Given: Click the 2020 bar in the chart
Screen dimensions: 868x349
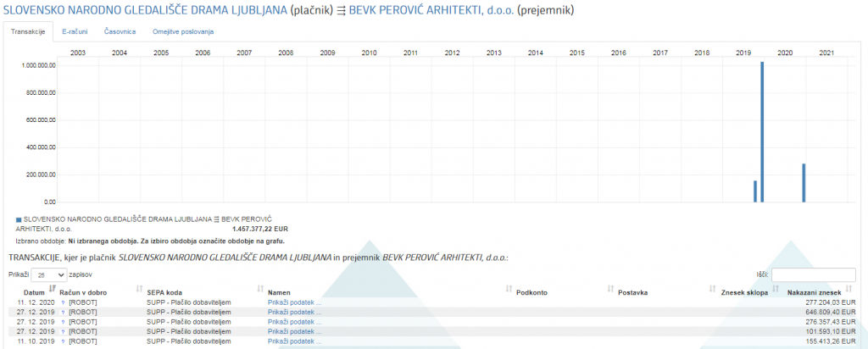Looking at the screenshot, I should [x=804, y=183].
